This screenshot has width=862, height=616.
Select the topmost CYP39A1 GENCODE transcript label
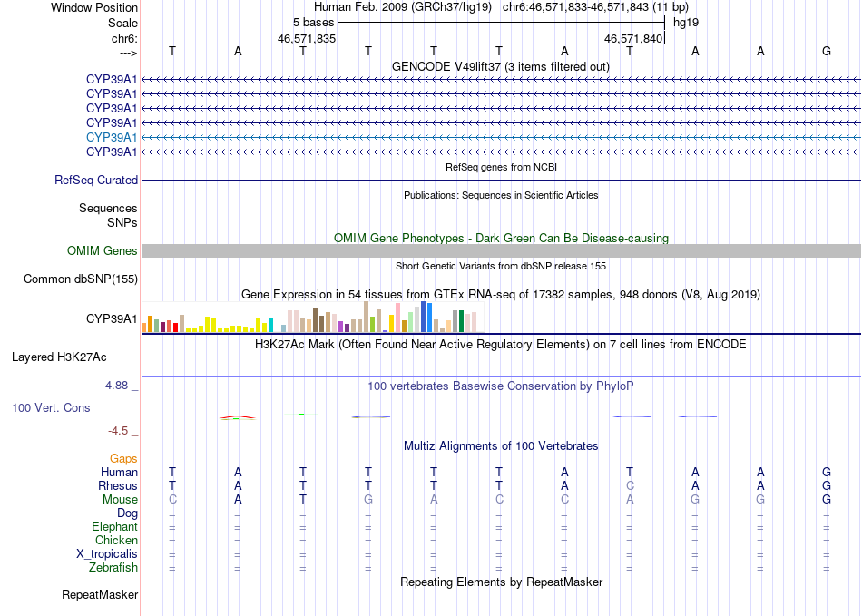tap(112, 79)
